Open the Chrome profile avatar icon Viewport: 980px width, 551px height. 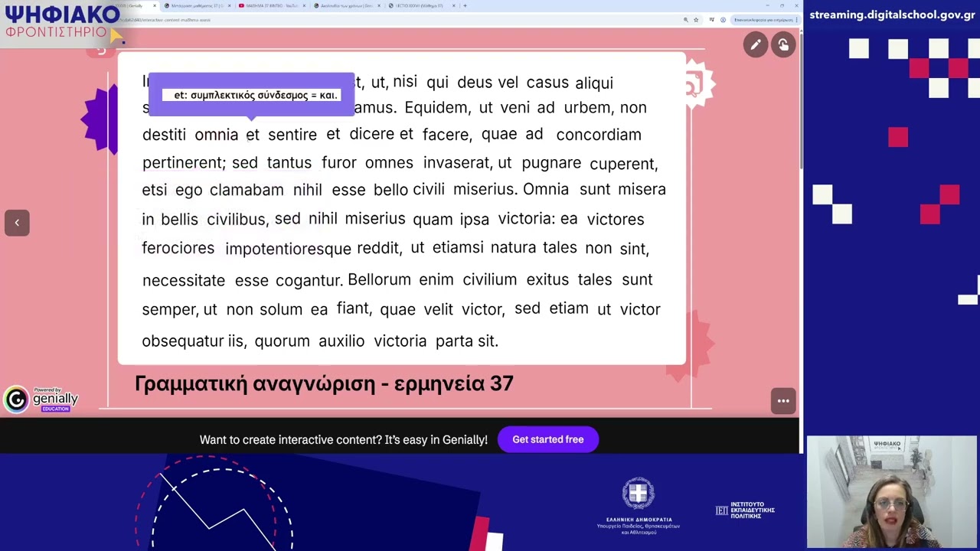pyautogui.click(x=723, y=20)
